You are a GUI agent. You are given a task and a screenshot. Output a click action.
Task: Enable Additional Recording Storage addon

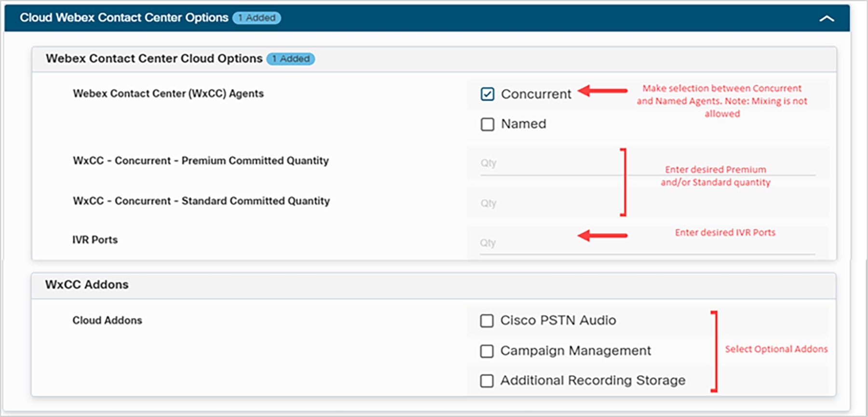(x=487, y=381)
